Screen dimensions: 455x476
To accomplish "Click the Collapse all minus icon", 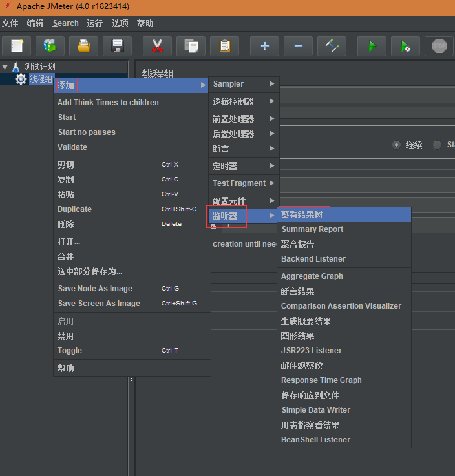I will point(299,46).
